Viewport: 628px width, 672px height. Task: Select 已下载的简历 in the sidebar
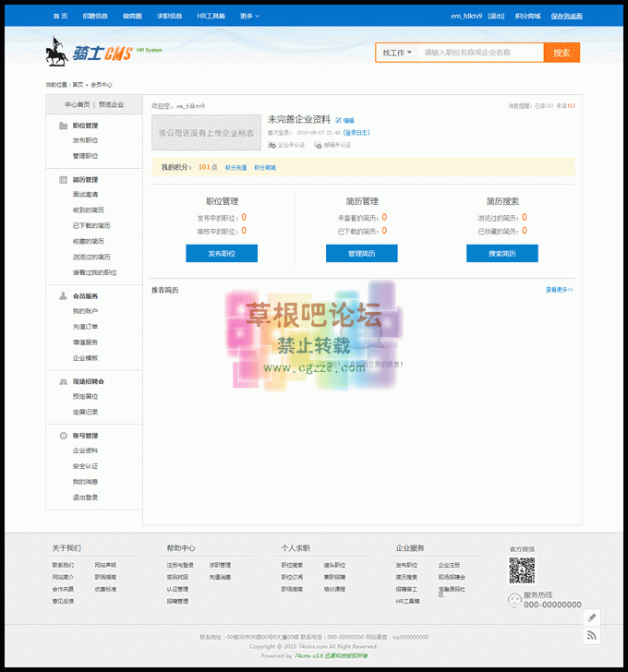tap(91, 225)
